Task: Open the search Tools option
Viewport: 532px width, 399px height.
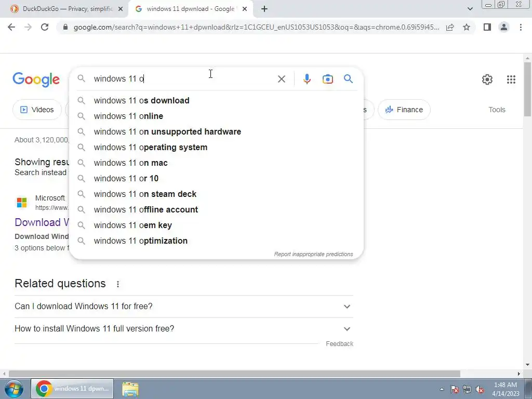Action: (x=497, y=110)
